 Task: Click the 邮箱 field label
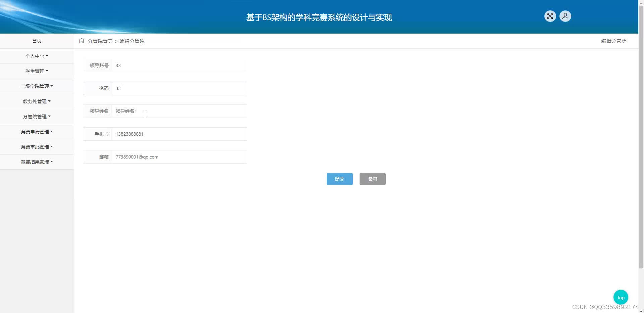[x=104, y=157]
